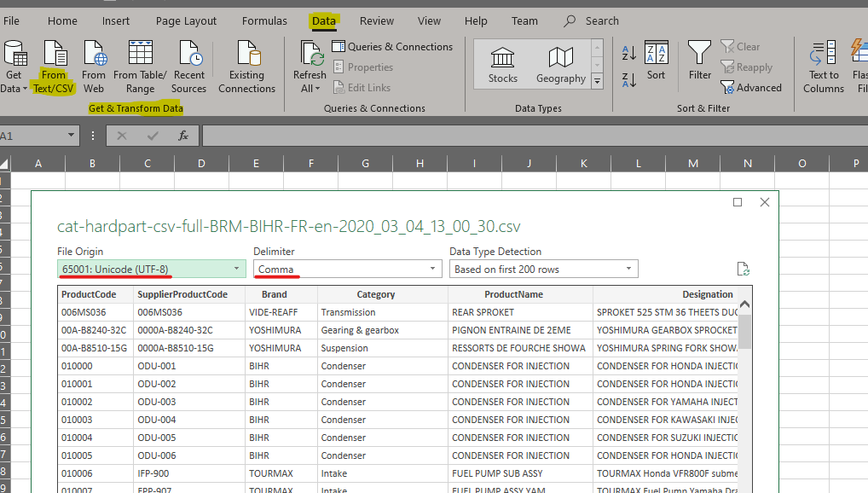Switch to the Formulas ribbon tab
Viewport: 868px width, 493px height.
[x=264, y=20]
